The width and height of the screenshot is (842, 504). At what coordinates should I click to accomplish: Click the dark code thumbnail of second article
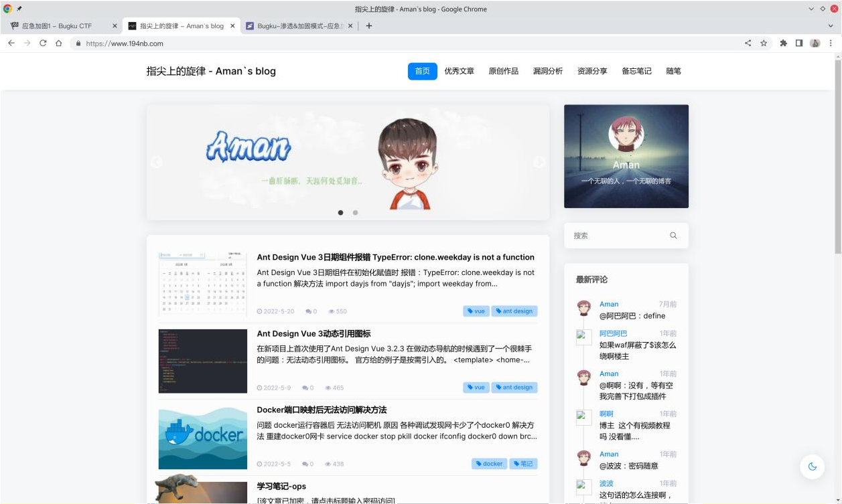203,361
